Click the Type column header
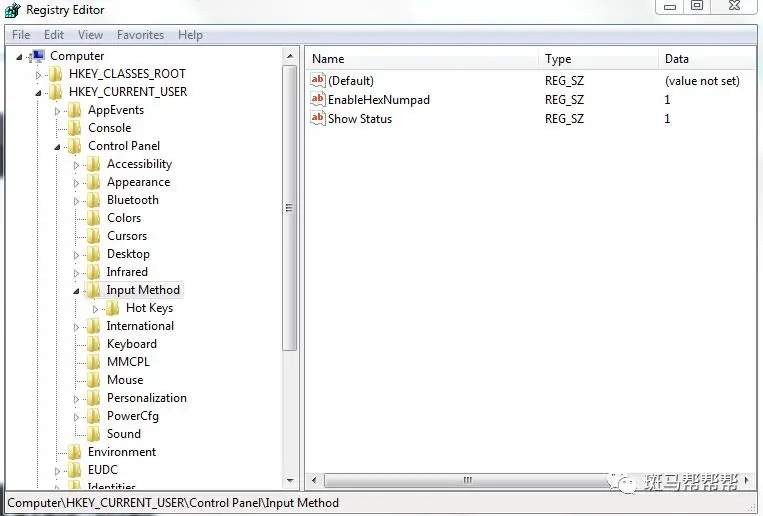Viewport: 763px width, 516px height. pos(598,59)
